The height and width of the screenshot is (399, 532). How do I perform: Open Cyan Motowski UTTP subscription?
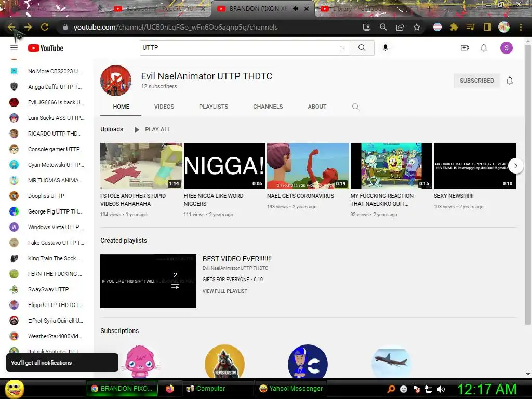coord(47,165)
